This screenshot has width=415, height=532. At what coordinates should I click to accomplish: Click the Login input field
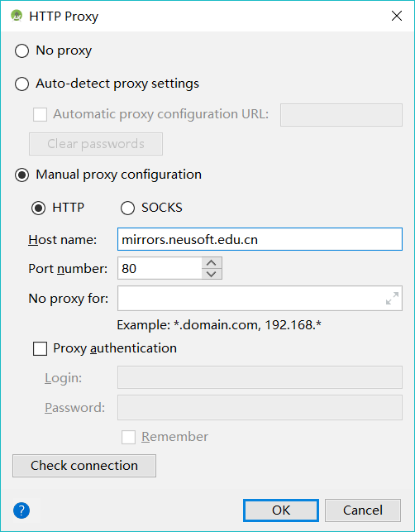pyautogui.click(x=260, y=377)
